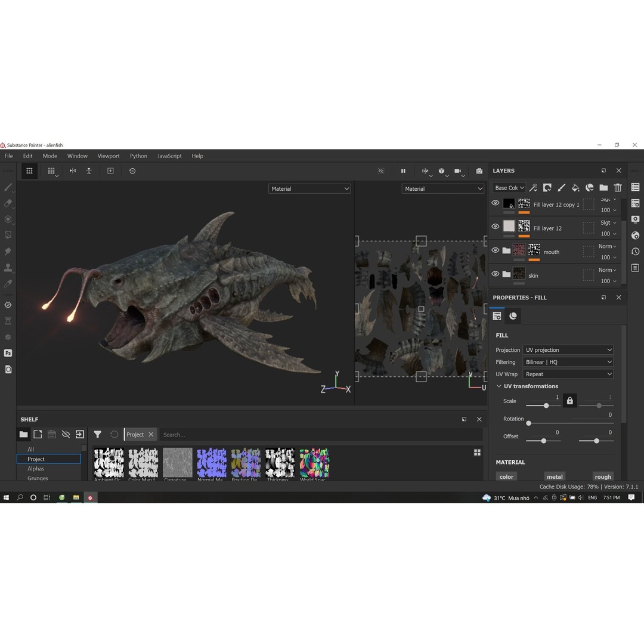Open Texture Set Settings panel icon
Screen dimensions: 644x644
point(636,203)
